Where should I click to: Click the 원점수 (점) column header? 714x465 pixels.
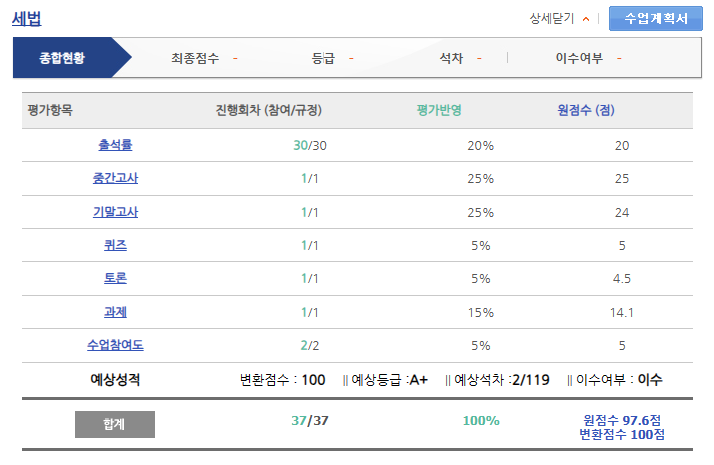pos(586,110)
